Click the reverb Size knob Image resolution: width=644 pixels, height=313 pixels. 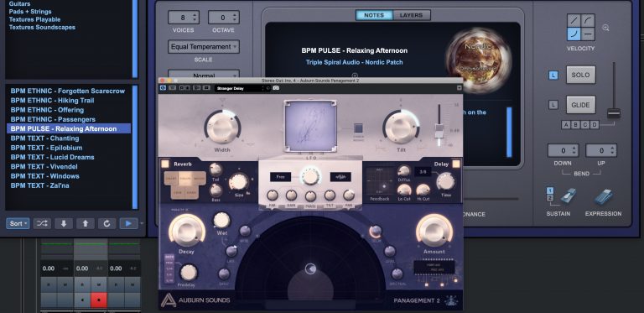click(239, 182)
